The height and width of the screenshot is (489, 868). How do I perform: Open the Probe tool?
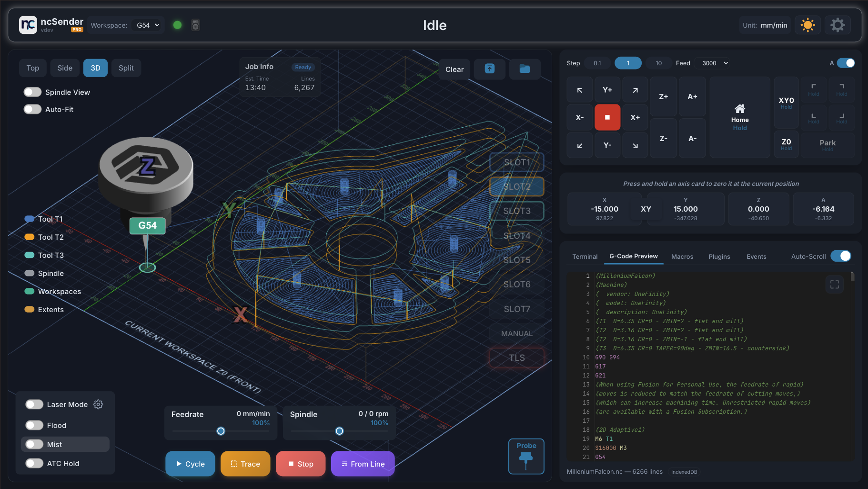pyautogui.click(x=526, y=456)
